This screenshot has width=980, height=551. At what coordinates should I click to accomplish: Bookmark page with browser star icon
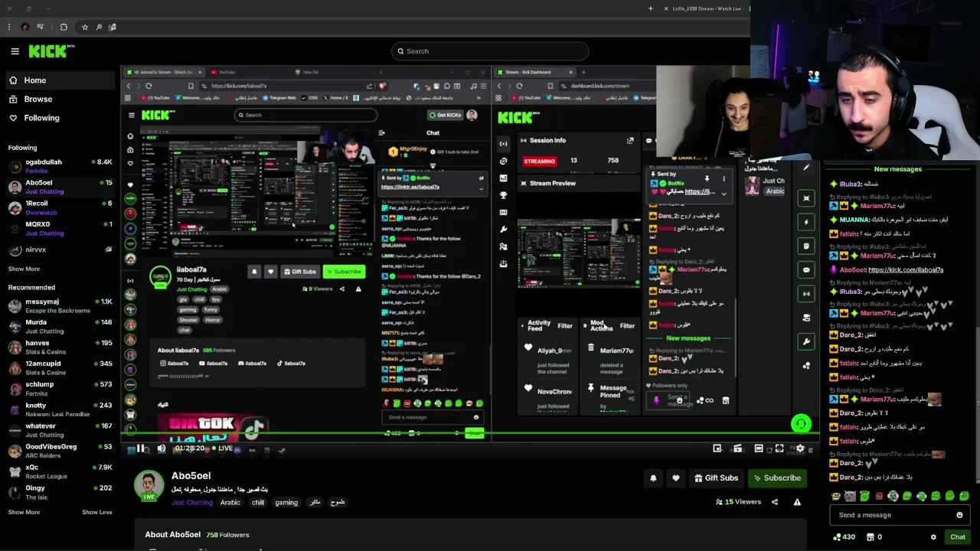click(85, 27)
